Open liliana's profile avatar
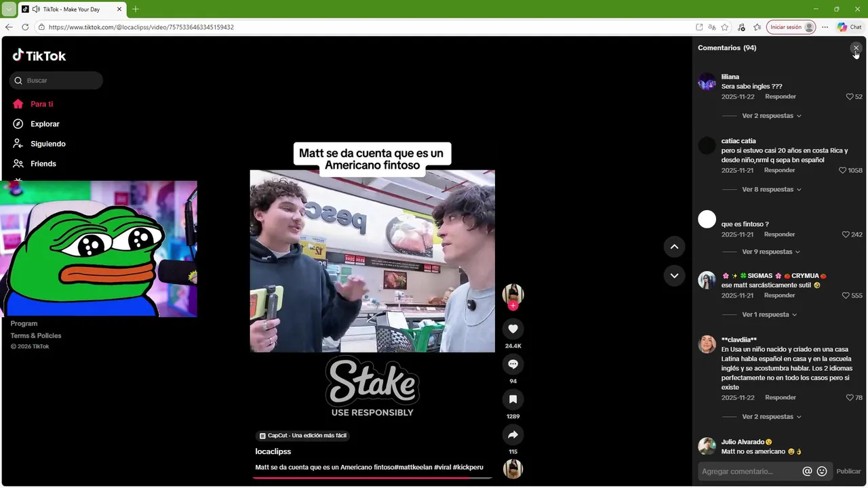 pos(707,81)
